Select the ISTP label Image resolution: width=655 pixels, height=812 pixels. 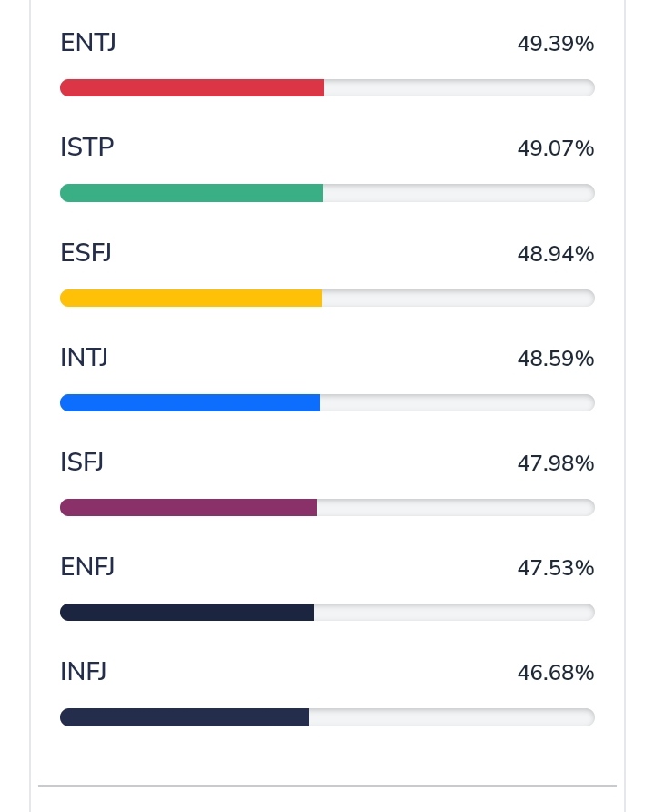[x=87, y=147]
